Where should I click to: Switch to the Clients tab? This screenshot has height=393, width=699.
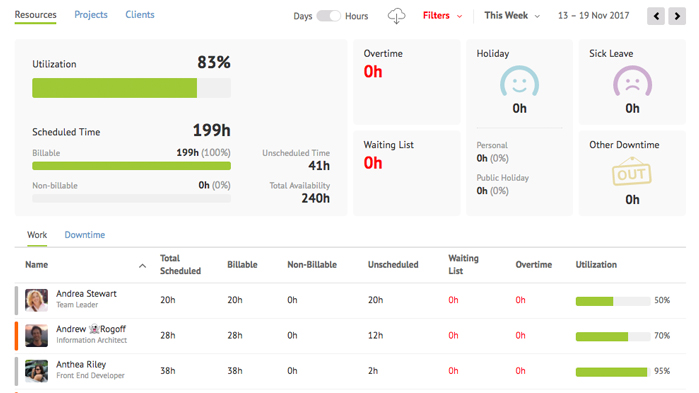click(140, 15)
